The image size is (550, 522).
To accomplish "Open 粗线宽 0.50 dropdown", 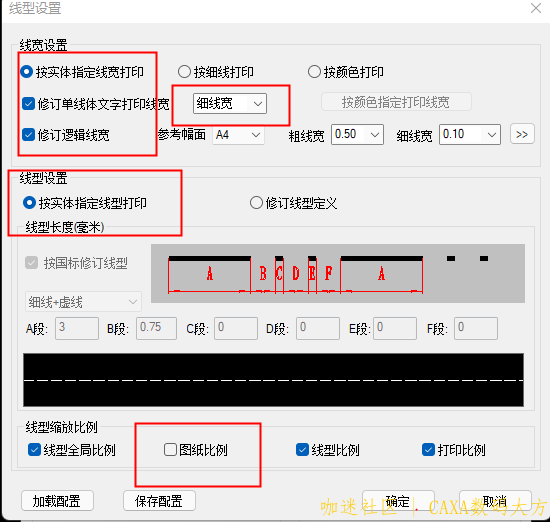I will tap(357, 134).
